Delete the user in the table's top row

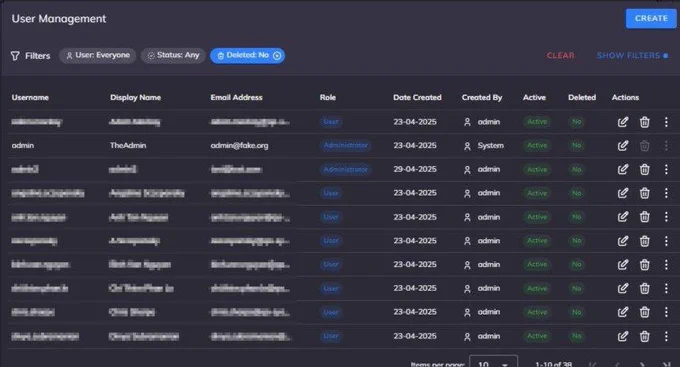[x=644, y=122]
